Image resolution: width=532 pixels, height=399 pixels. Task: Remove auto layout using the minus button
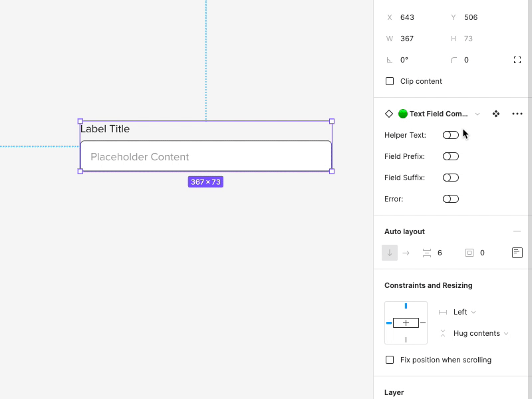[517, 231]
